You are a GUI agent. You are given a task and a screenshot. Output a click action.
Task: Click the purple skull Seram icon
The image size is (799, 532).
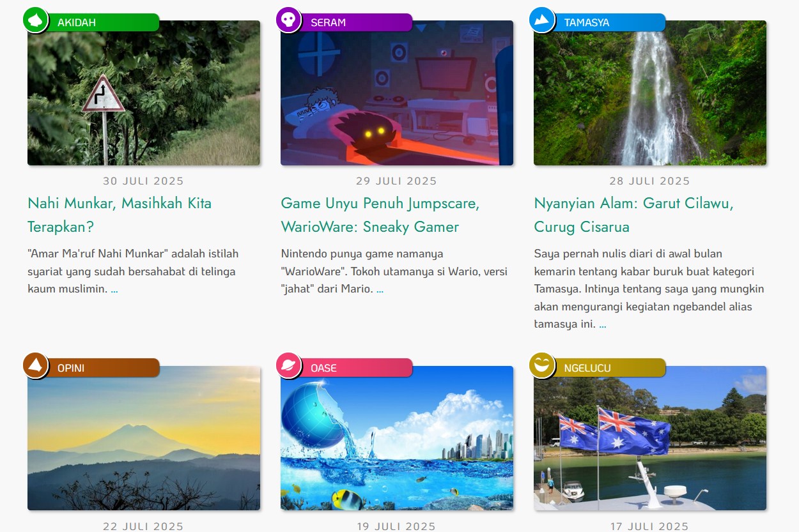[288, 20]
